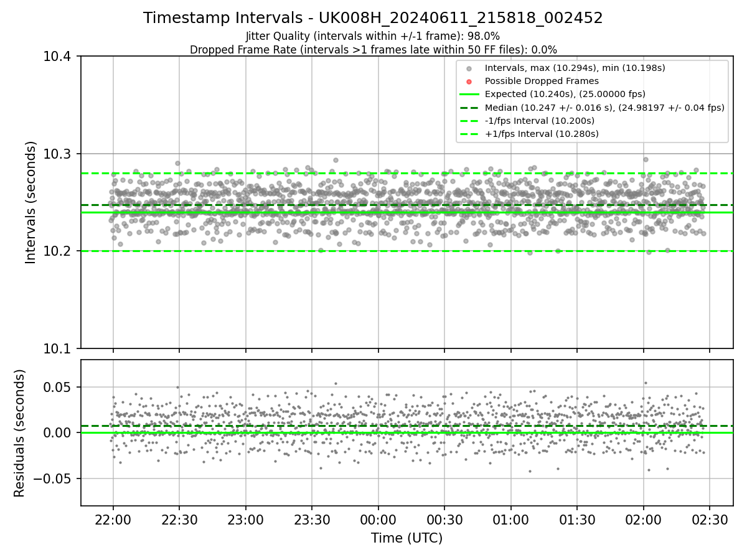Viewport: 747px width, 560px height.
Task: Click the "Jitter Quality" subtitle line
Action: pos(373,36)
